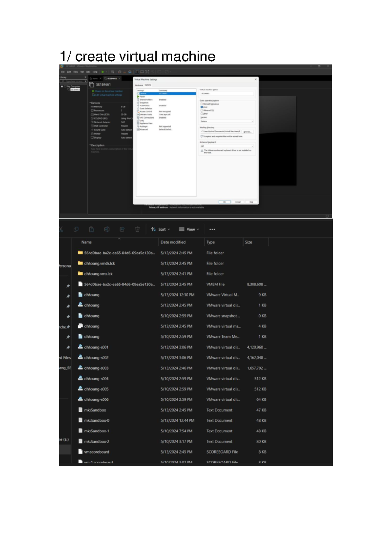Click the Delete trash icon in Explorer toolbar
Image resolution: width=392 pixels, height=554 pixels.
[138, 229]
